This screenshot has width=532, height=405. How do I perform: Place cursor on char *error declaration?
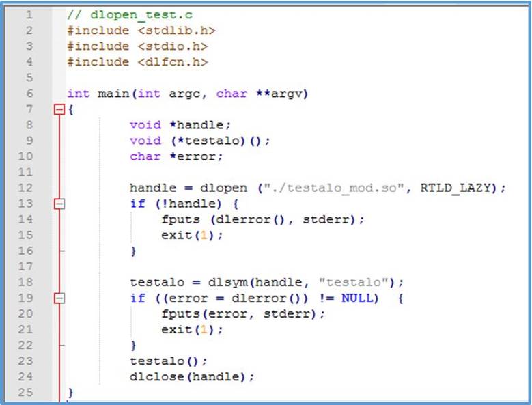[176, 156]
